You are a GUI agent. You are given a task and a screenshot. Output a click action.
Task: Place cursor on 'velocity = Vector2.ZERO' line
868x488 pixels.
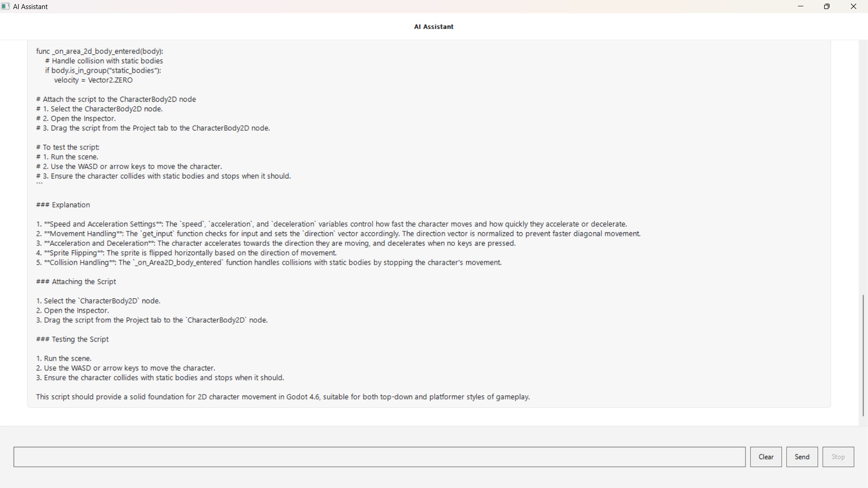[x=93, y=80]
